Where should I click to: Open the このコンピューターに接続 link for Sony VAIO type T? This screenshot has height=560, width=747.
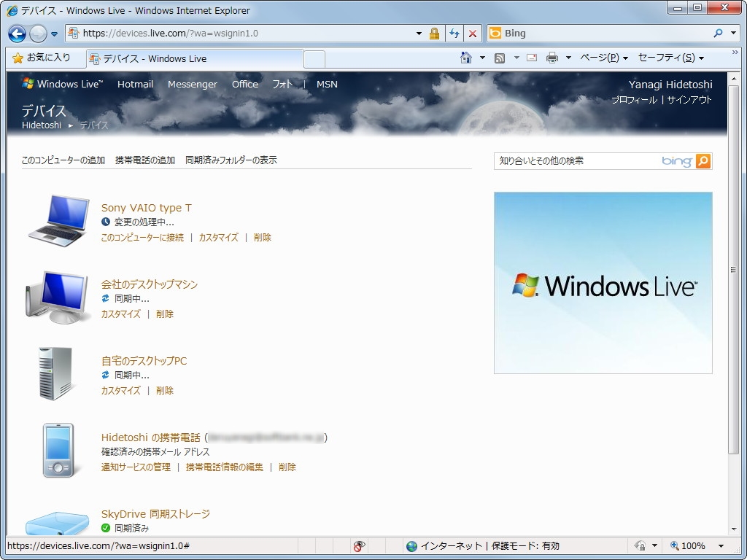coord(141,237)
